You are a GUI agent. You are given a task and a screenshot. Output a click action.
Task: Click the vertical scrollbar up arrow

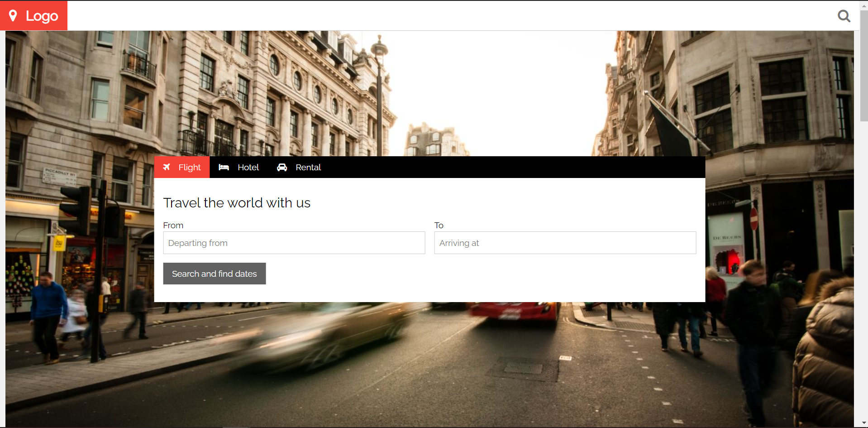(x=863, y=5)
